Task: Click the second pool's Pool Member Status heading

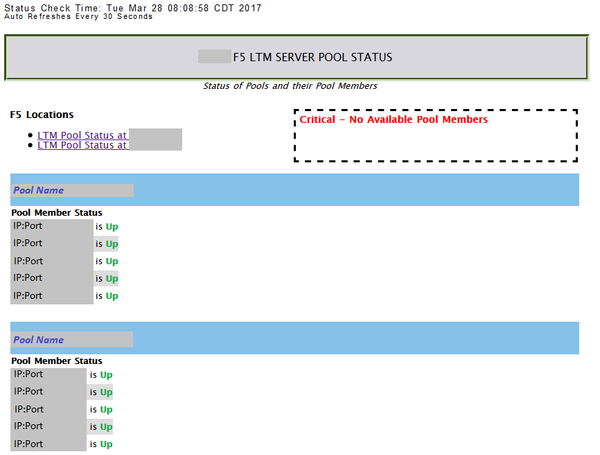Action: click(x=57, y=361)
